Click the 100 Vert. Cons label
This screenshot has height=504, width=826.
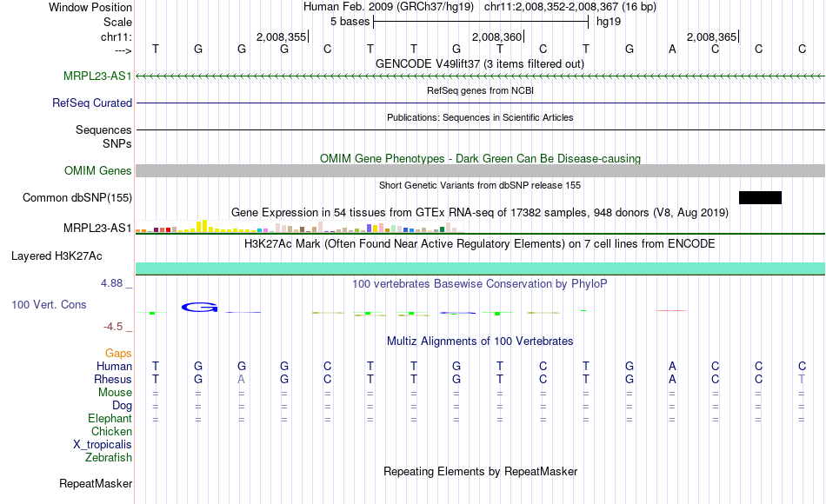[x=49, y=304]
